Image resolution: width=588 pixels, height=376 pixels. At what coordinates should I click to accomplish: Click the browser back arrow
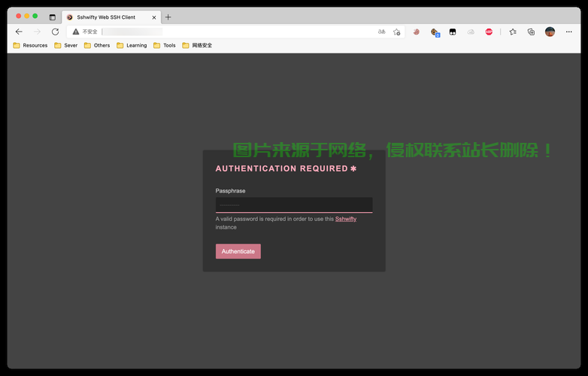coord(19,32)
